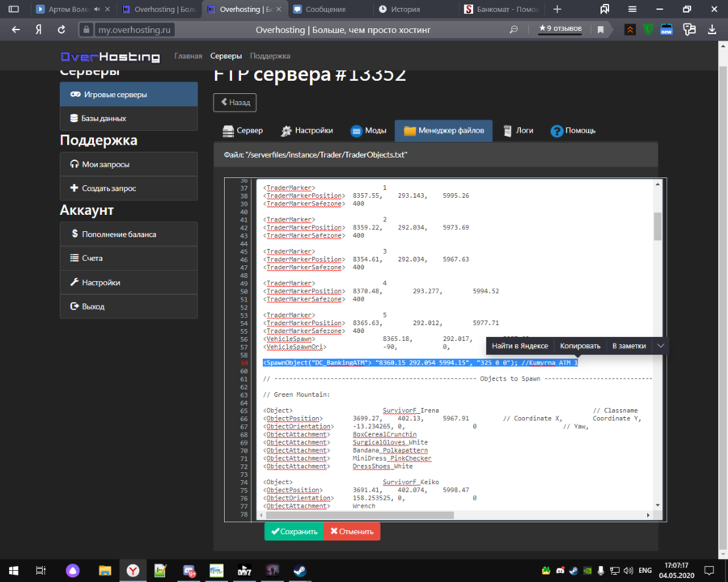Open the notification center icon

click(709, 571)
